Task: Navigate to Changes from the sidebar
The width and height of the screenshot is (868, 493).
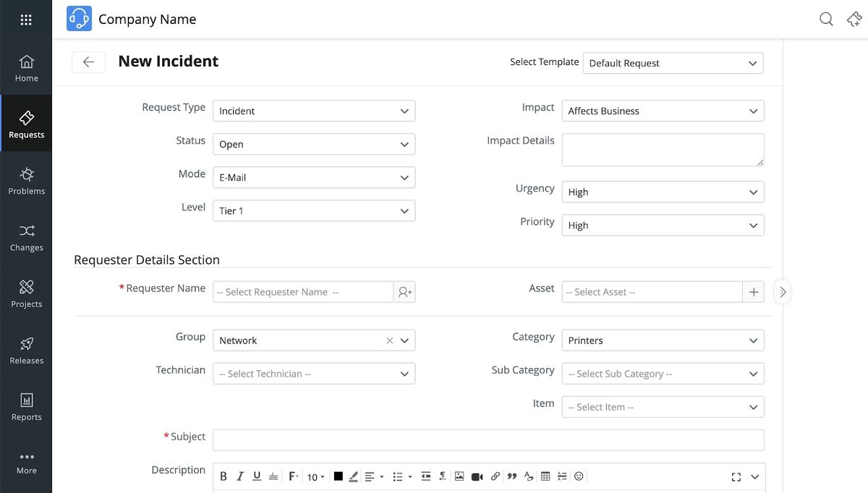Action: [26, 237]
